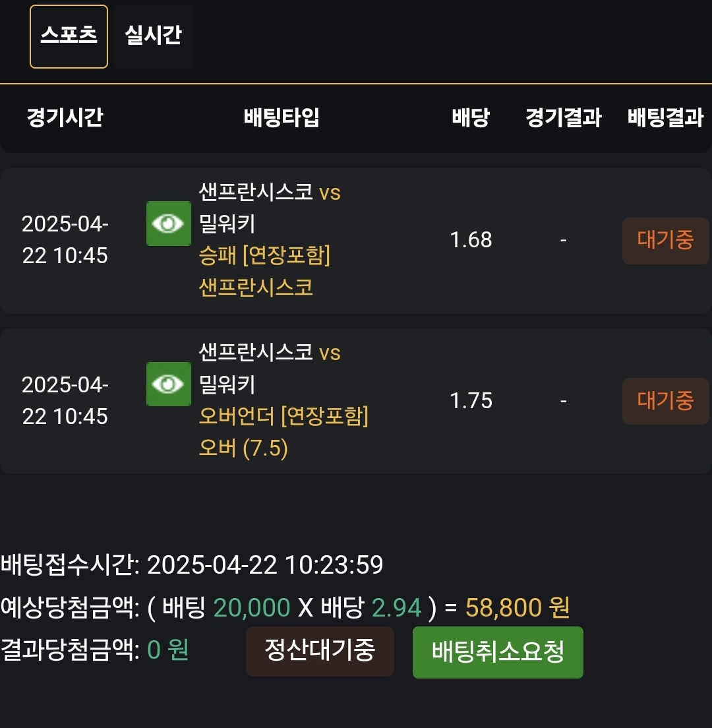Viewport: 712px width, 728px height.
Task: Select the 오버 (7.5) pick text
Action: coord(244,449)
